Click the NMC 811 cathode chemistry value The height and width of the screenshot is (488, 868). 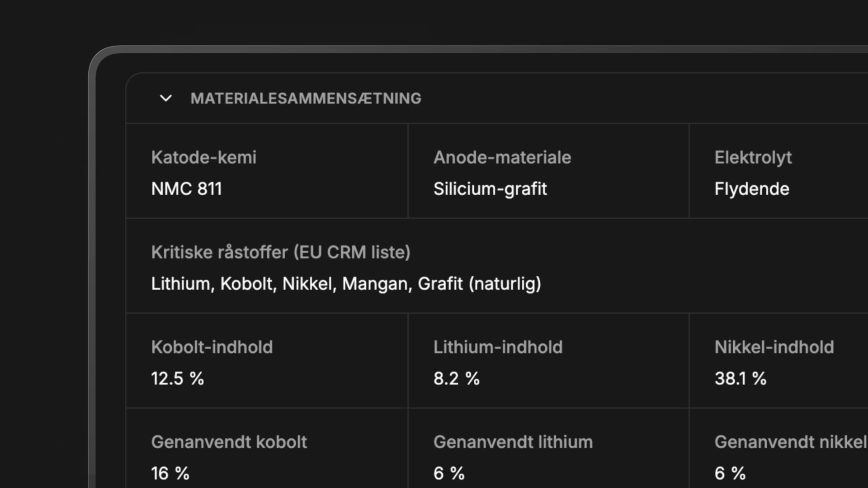tap(187, 189)
